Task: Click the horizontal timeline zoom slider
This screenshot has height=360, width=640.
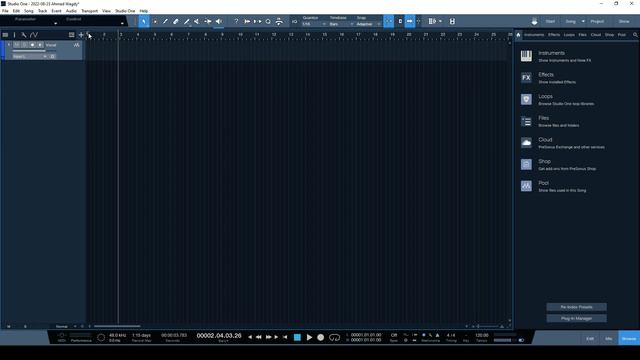Action: 487,326
